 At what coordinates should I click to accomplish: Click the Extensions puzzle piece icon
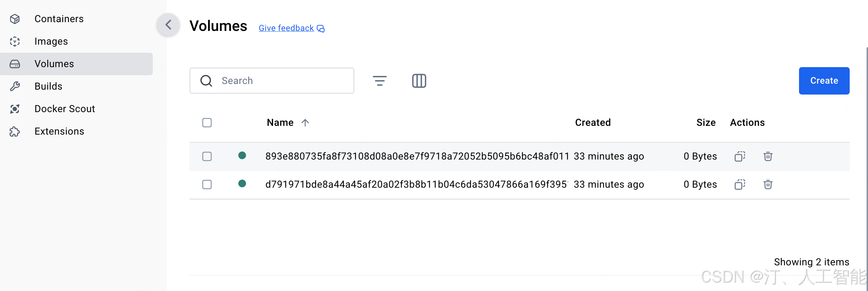click(x=15, y=131)
